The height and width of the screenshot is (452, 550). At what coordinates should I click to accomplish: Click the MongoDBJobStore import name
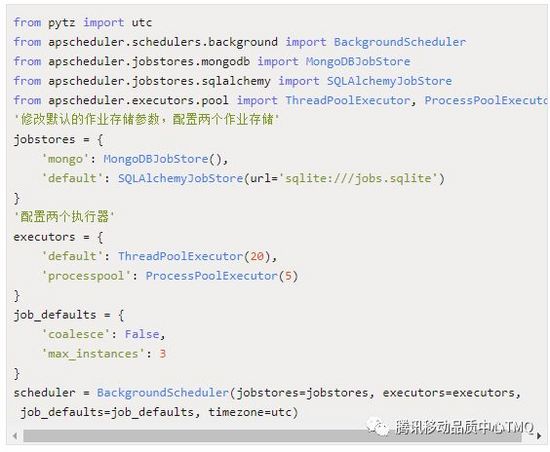pos(358,62)
